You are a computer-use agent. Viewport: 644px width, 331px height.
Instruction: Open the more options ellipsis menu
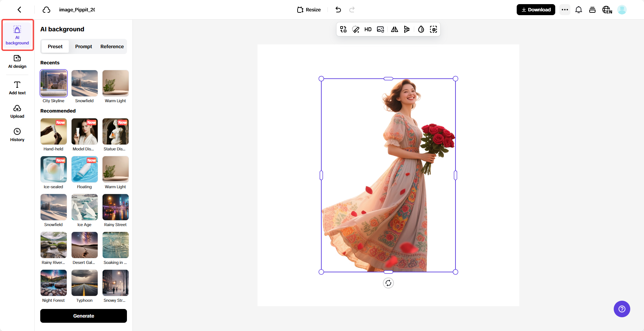point(565,10)
